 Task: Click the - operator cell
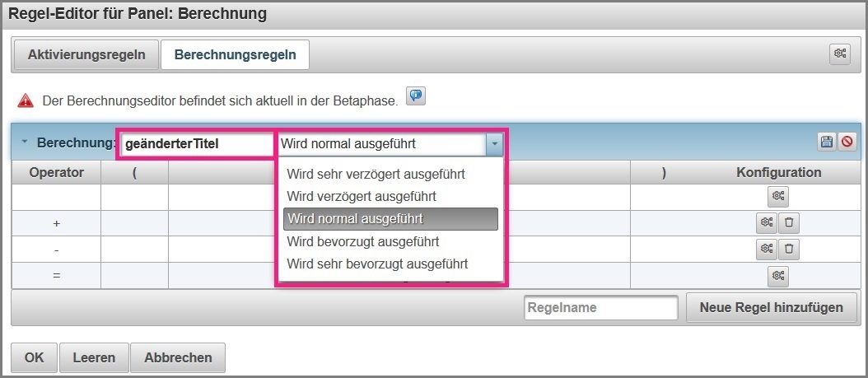[57, 250]
